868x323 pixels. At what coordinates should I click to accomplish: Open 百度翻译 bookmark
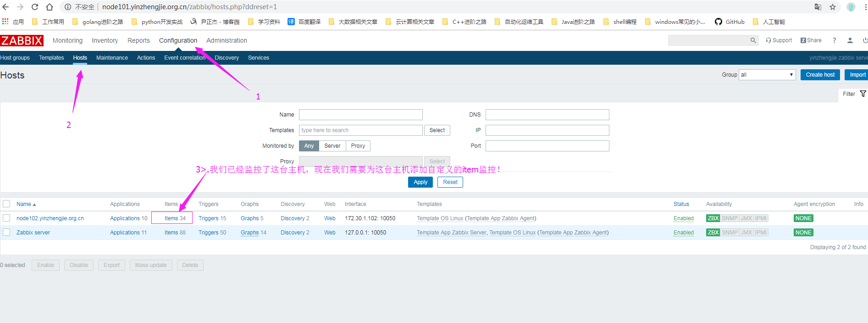tap(304, 22)
